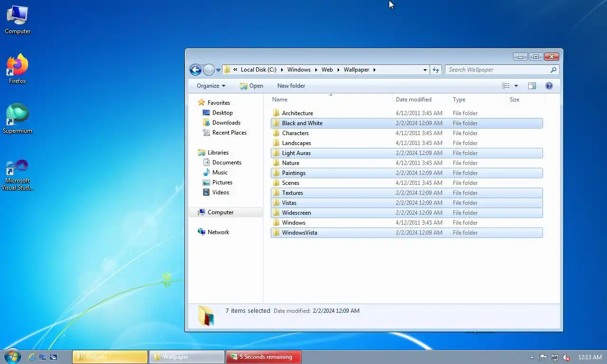The image size is (607, 364).
Task: Create a New folder
Action: click(x=291, y=86)
